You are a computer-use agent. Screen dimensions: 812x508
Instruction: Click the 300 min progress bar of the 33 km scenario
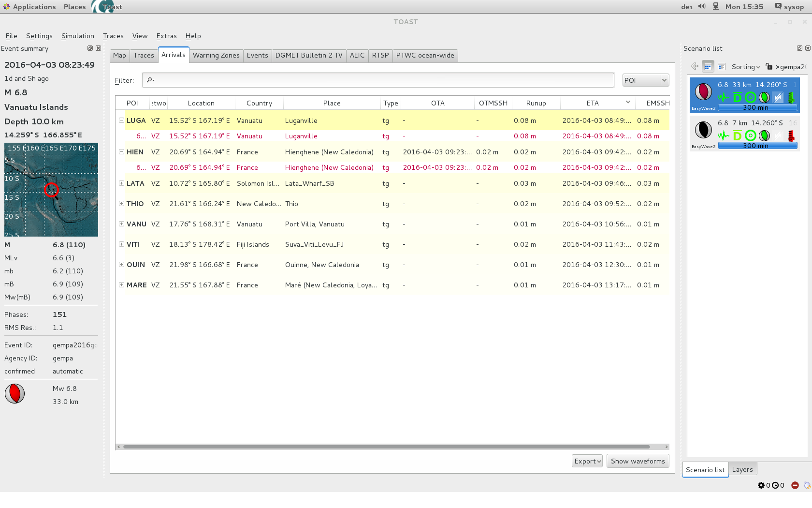[757, 108]
